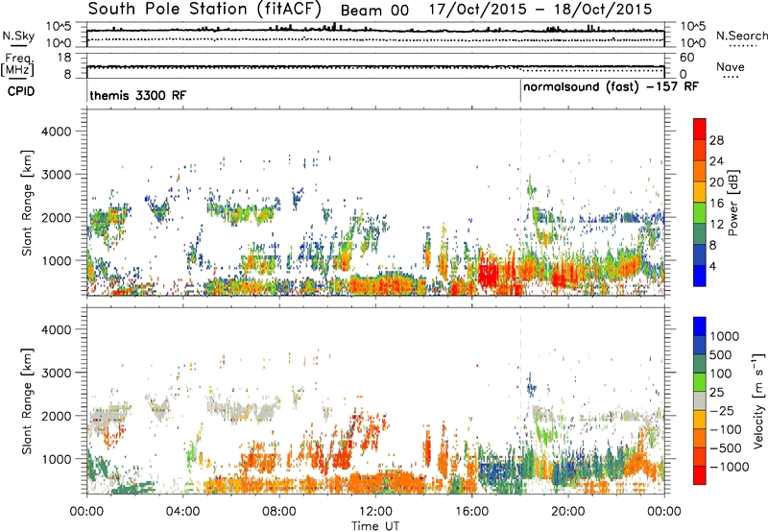This screenshot has width=768, height=532.
Task: Click the '20:00' time axis tick label
Action: (x=567, y=512)
